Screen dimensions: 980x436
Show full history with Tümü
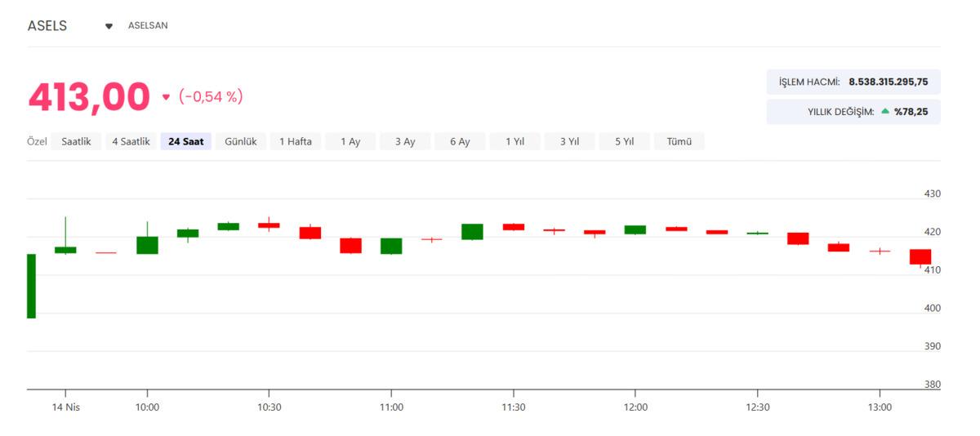pyautogui.click(x=679, y=141)
